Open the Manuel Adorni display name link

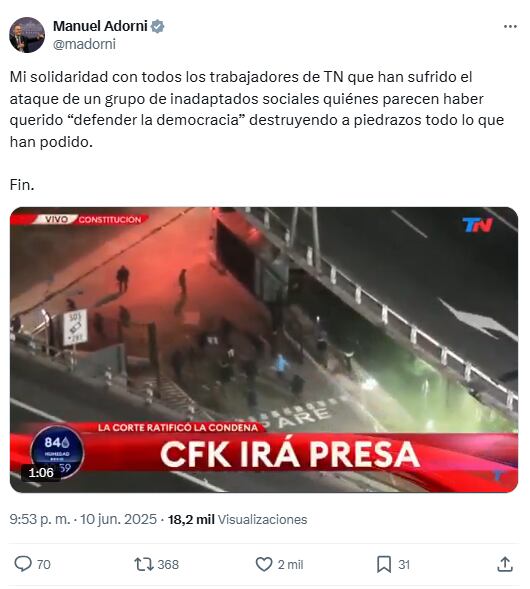(x=100, y=26)
